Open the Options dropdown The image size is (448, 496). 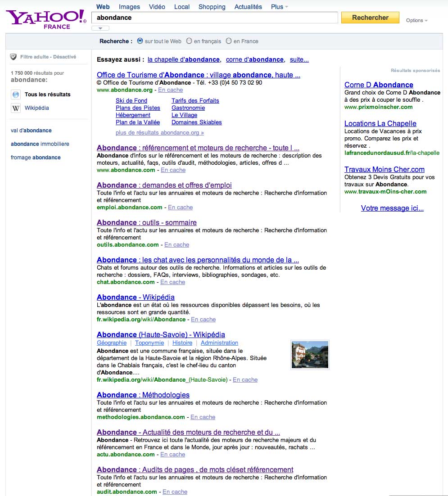[416, 20]
